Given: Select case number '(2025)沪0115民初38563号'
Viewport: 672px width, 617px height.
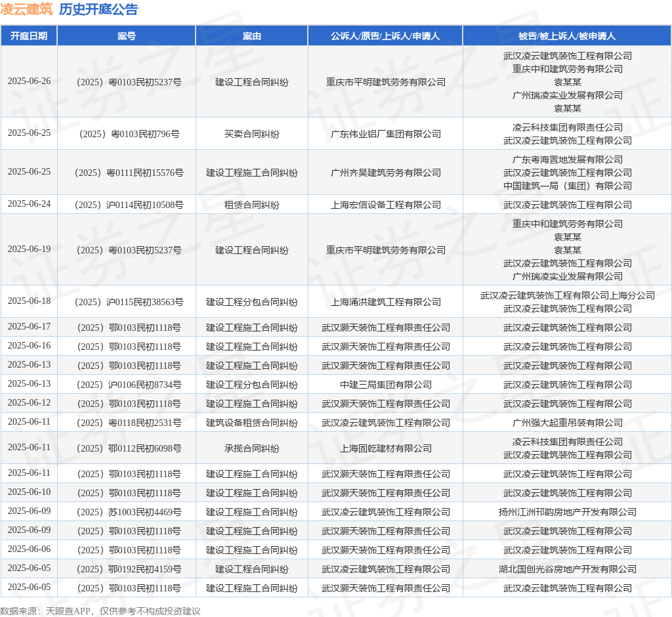Looking at the screenshot, I should (129, 303).
